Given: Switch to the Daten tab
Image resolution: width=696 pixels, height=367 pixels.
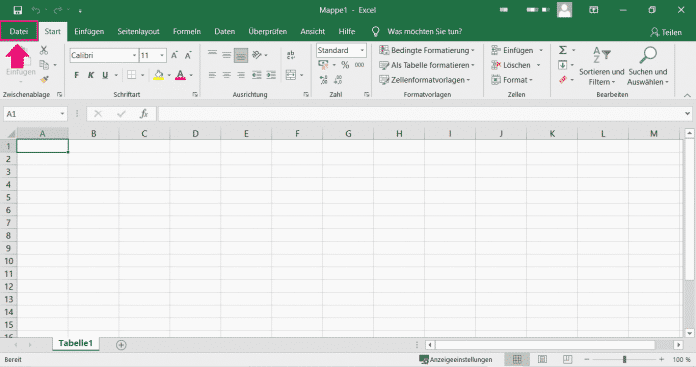Looking at the screenshot, I should point(225,32).
